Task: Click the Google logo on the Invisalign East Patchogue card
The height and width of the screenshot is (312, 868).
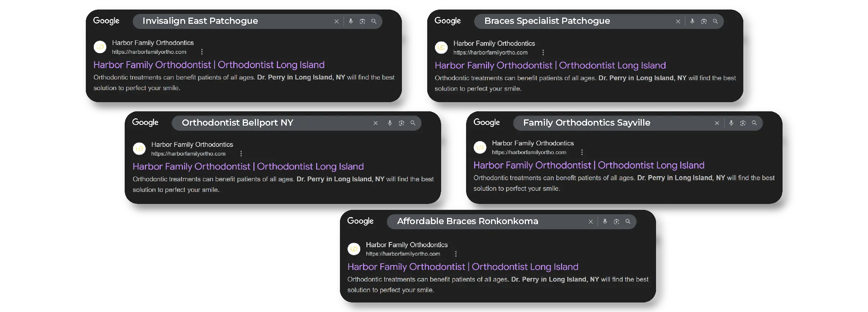Action: tap(106, 21)
